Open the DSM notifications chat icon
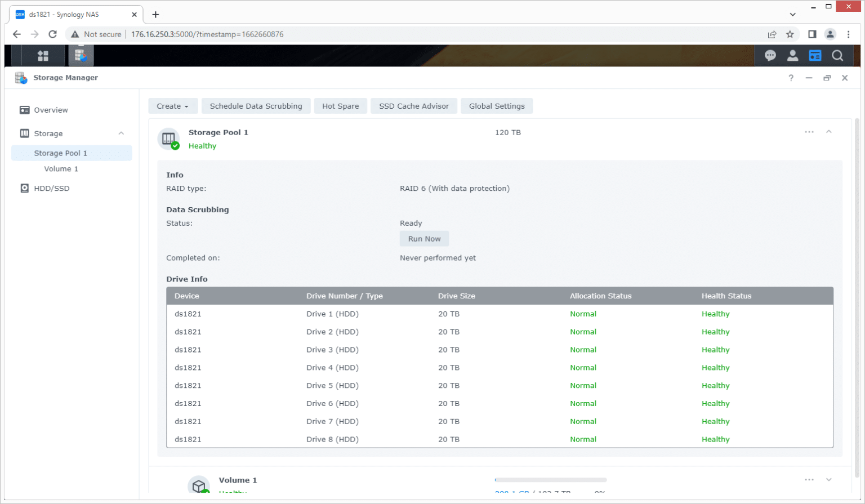The width and height of the screenshot is (865, 504). click(x=770, y=55)
